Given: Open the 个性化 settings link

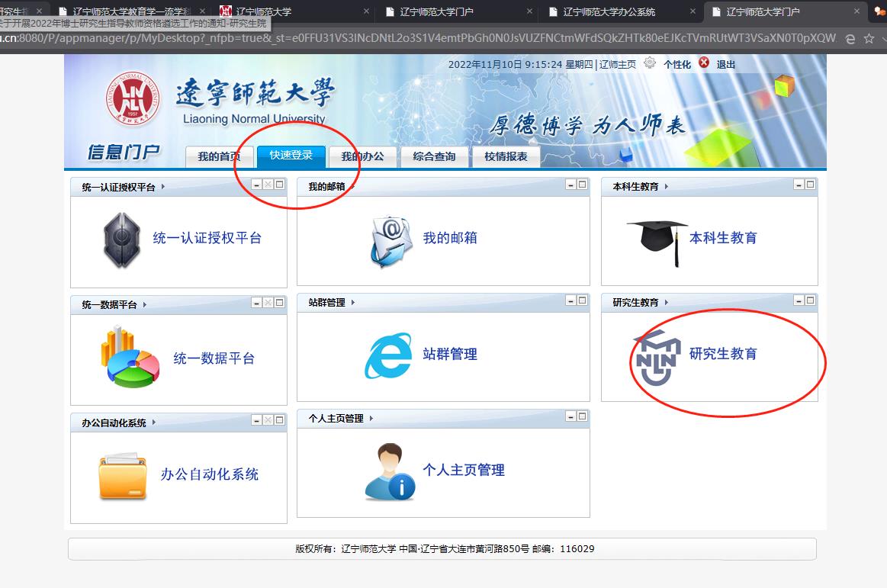Looking at the screenshot, I should point(677,65).
